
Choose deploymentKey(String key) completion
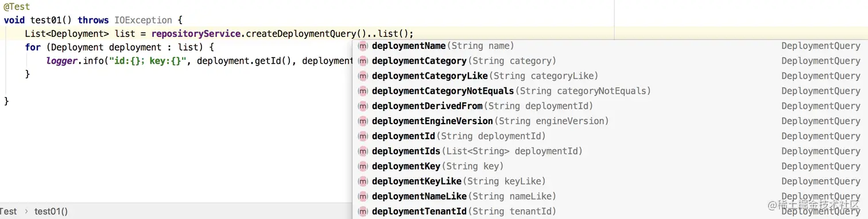610,166
